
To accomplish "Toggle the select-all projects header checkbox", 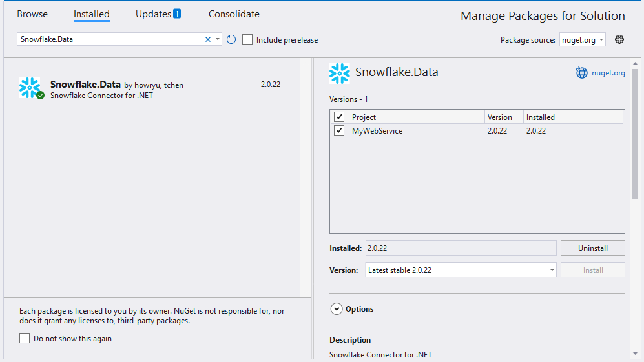I will (x=339, y=117).
